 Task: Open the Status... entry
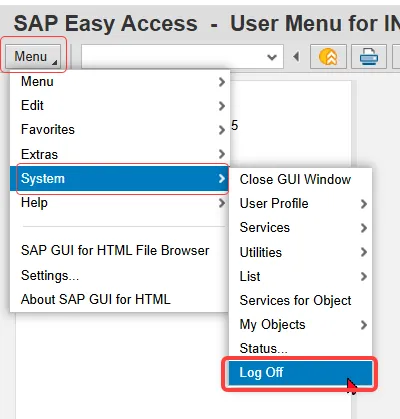(x=300, y=348)
